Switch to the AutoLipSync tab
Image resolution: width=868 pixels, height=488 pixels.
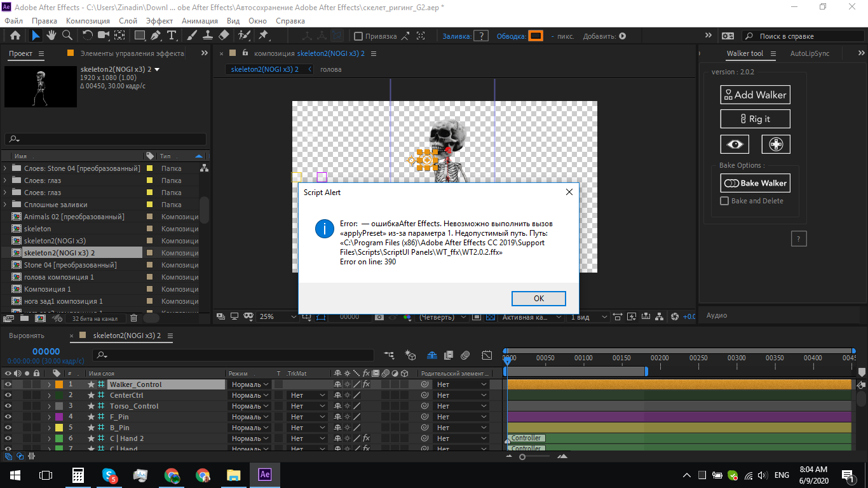[810, 54]
